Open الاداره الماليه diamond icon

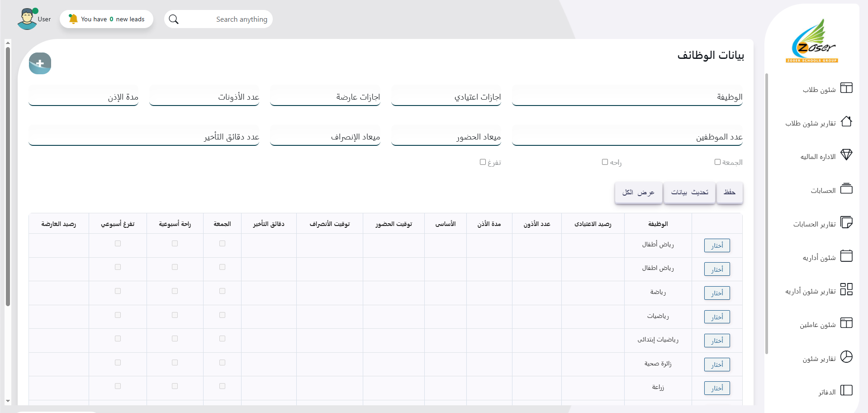tap(846, 155)
